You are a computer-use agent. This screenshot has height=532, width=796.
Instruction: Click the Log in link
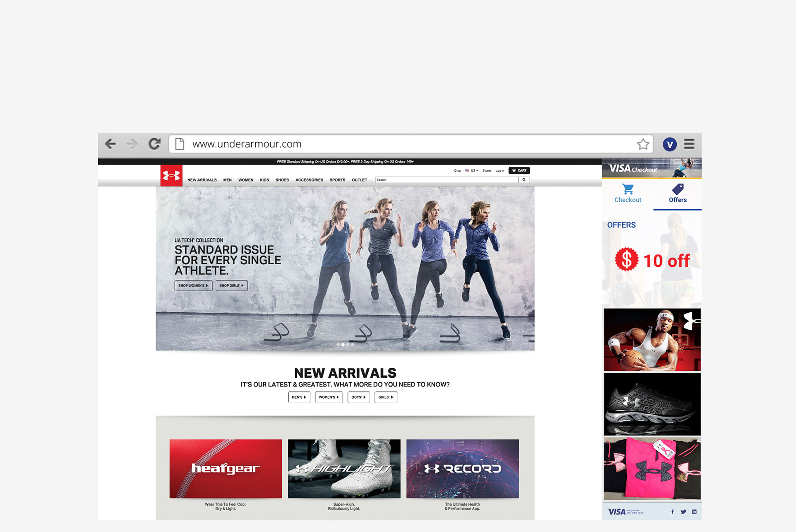pyautogui.click(x=500, y=170)
